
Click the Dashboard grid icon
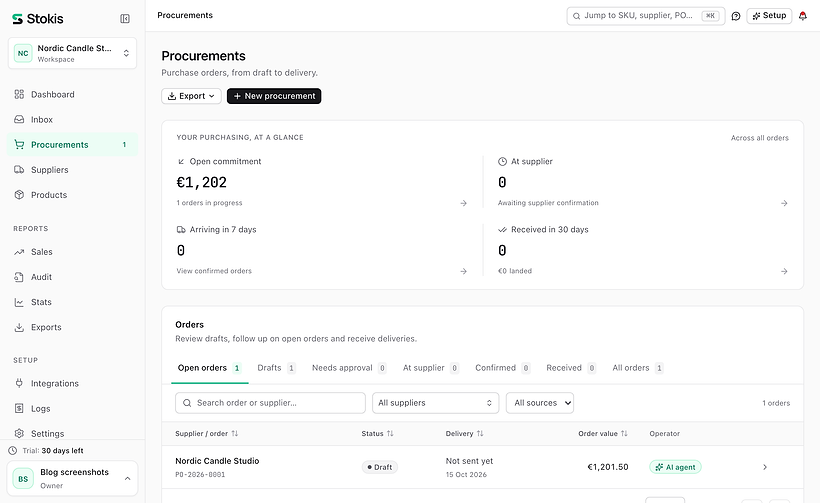[x=19, y=95]
